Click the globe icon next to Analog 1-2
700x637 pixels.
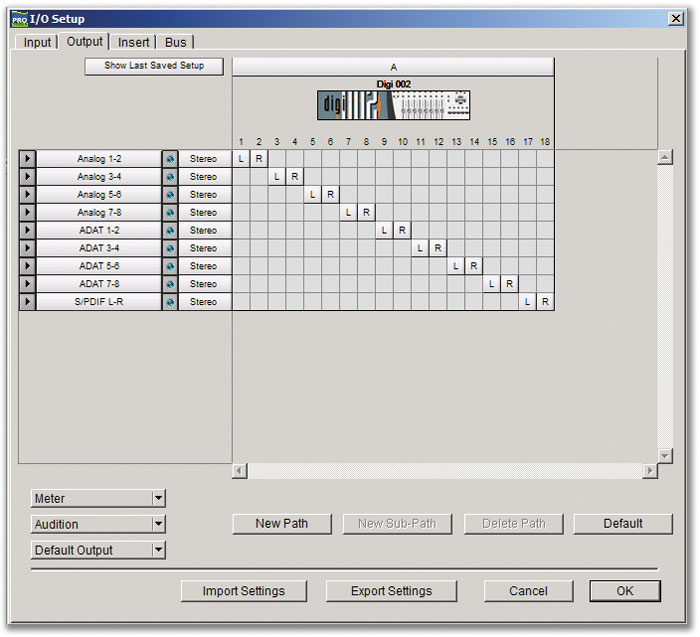[x=170, y=159]
